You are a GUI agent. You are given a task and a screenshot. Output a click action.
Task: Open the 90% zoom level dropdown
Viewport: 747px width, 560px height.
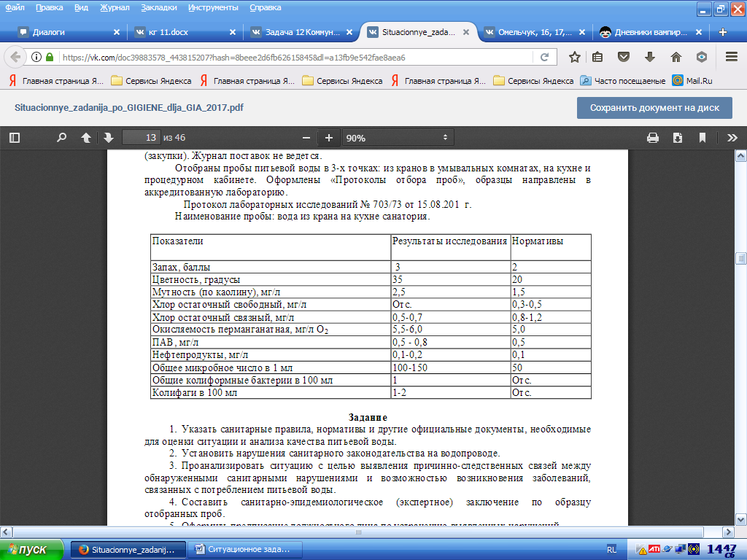398,138
